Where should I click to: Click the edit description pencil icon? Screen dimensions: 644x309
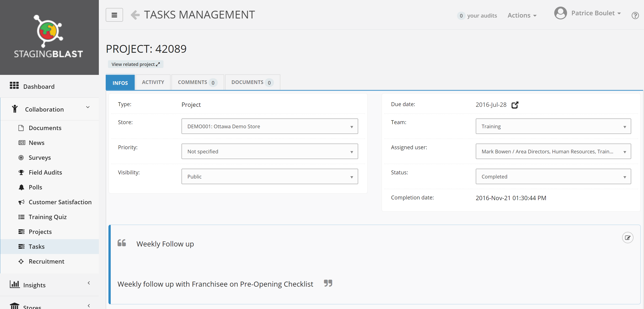(x=628, y=238)
